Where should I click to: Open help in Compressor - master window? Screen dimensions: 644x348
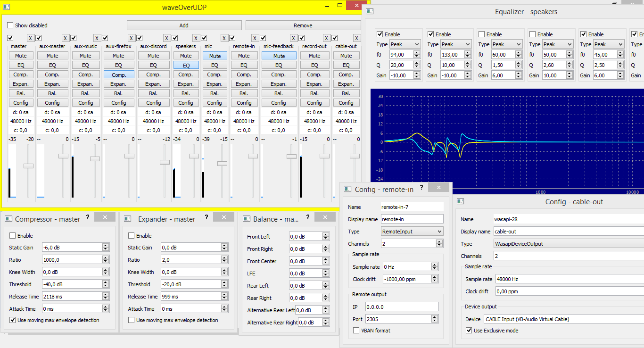(x=87, y=217)
